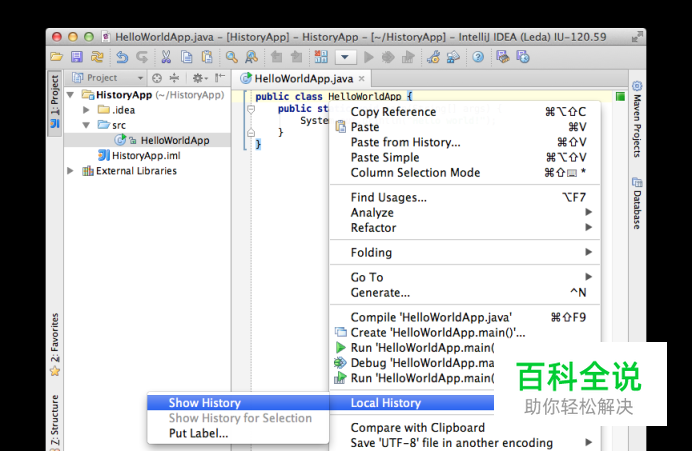Viewport: 692px width, 451px height.
Task: Click the Run with Coverage toolbar icon
Action: pyautogui.click(x=408, y=57)
